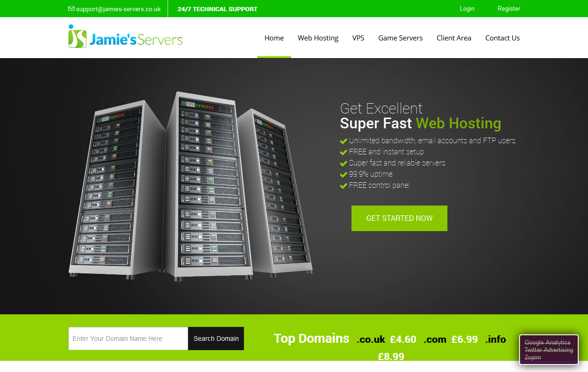Viewport: 588px width, 372px height.
Task: Click the Get Excellent heading text
Action: pos(381,108)
